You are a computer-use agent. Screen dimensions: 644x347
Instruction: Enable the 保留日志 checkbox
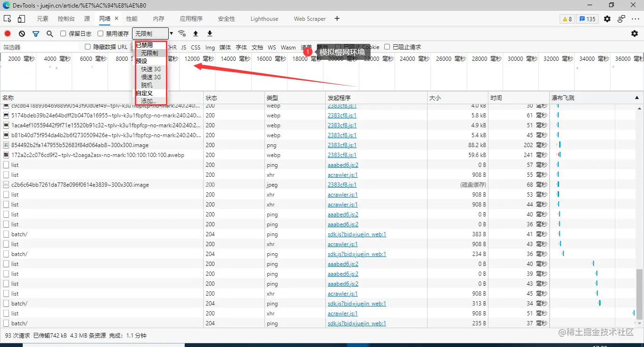pyautogui.click(x=63, y=33)
